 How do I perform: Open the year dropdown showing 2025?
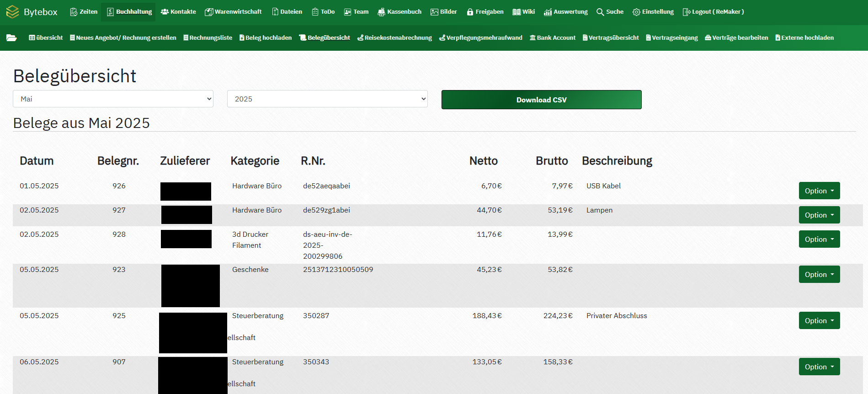tap(327, 99)
